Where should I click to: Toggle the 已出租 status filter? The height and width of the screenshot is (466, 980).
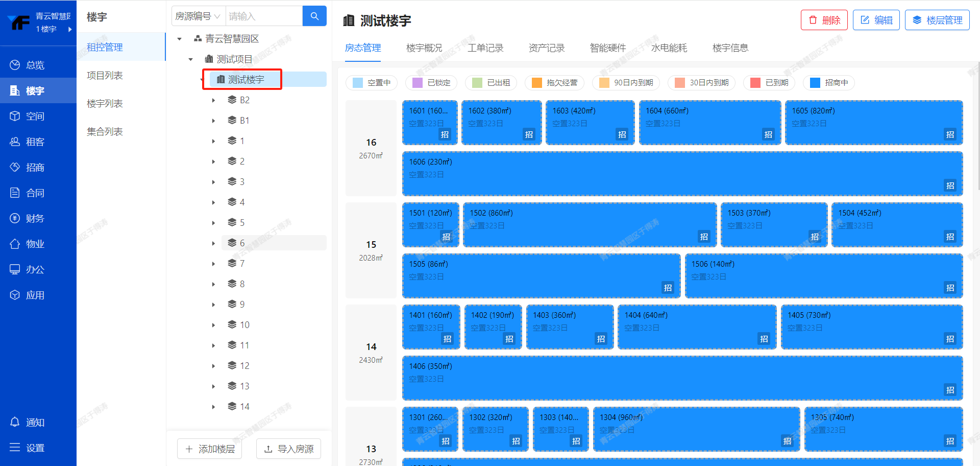coord(491,83)
